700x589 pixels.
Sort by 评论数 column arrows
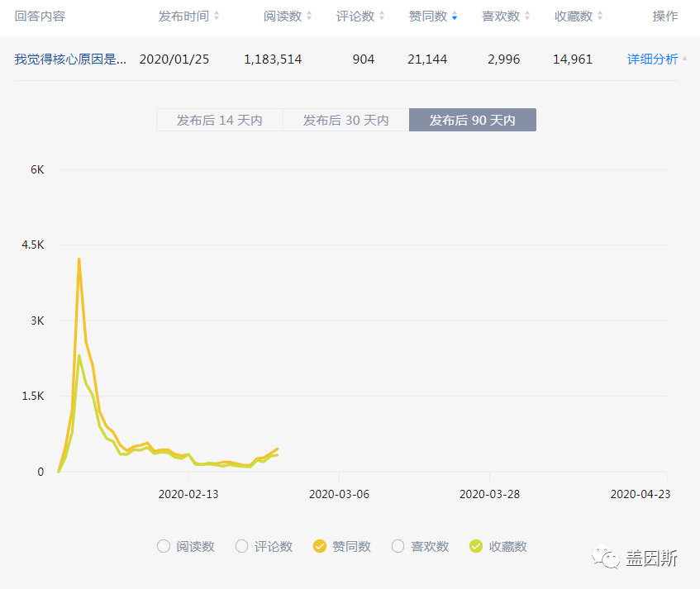pyautogui.click(x=382, y=16)
